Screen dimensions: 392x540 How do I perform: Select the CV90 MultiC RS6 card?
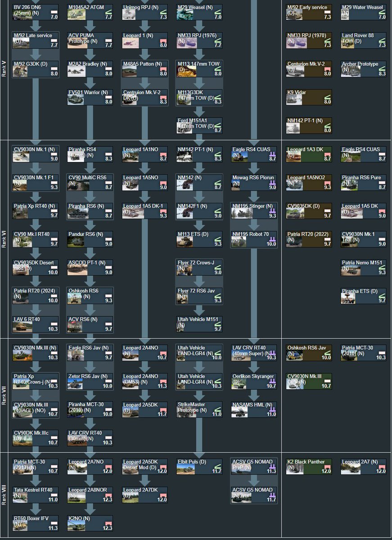tap(90, 182)
